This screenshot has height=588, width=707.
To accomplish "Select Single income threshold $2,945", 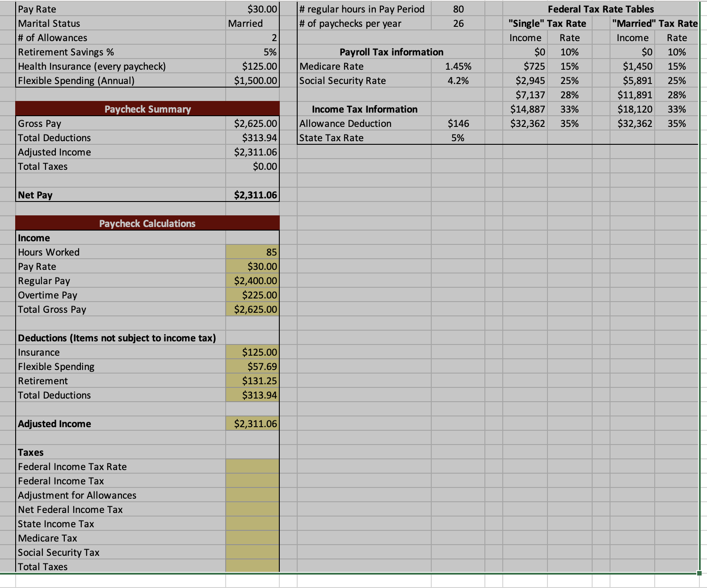I will [525, 80].
